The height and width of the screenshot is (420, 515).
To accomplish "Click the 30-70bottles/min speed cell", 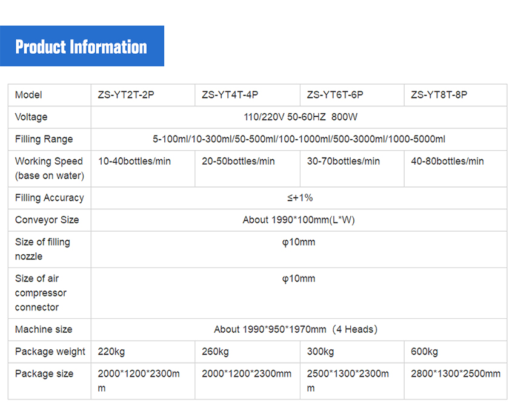I will tap(344, 161).
